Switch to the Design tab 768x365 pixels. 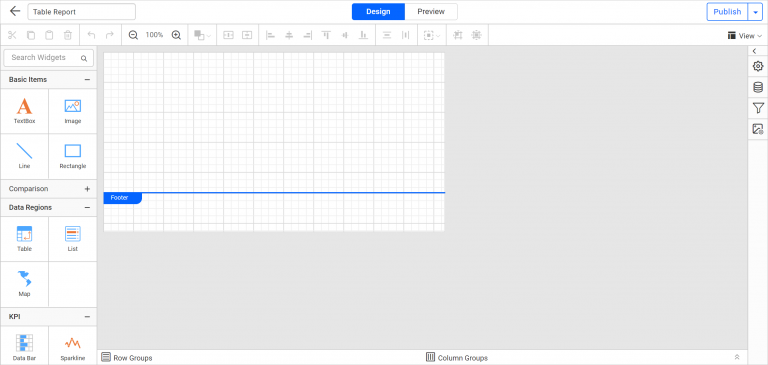pyautogui.click(x=378, y=12)
